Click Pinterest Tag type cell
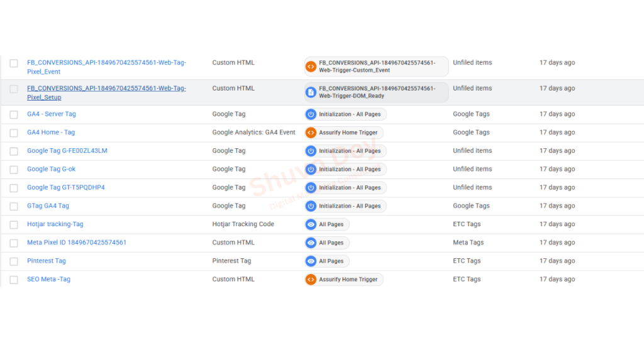 [x=231, y=261]
